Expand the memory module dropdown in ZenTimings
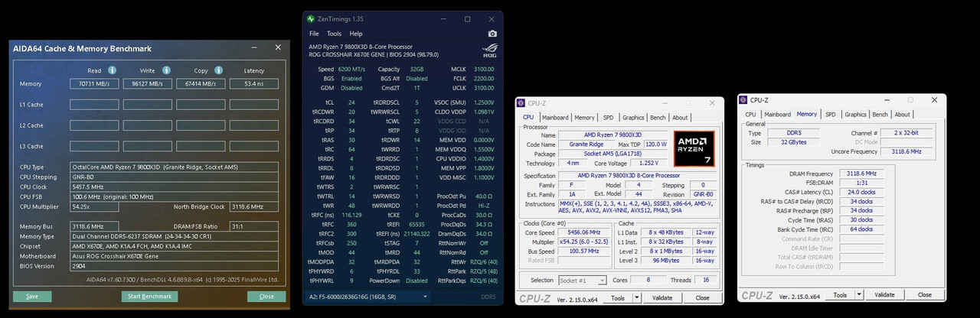This screenshot has height=318, width=980. [x=425, y=296]
